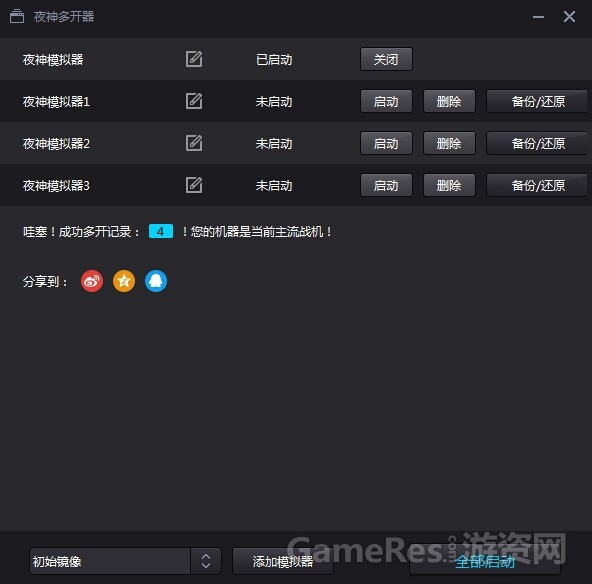Image resolution: width=592 pixels, height=584 pixels.
Task: Click the blue multi-instance record number 4
Action: click(161, 231)
